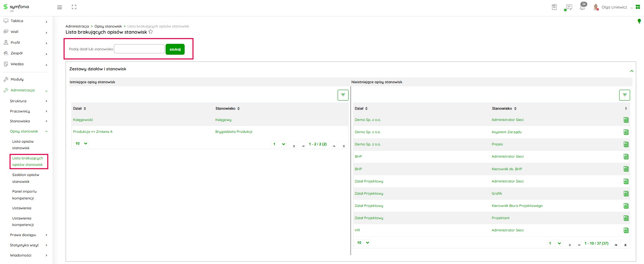Screen dimensions: 644x264
Task: Open filter for existing job descriptions table
Action: 343,95
